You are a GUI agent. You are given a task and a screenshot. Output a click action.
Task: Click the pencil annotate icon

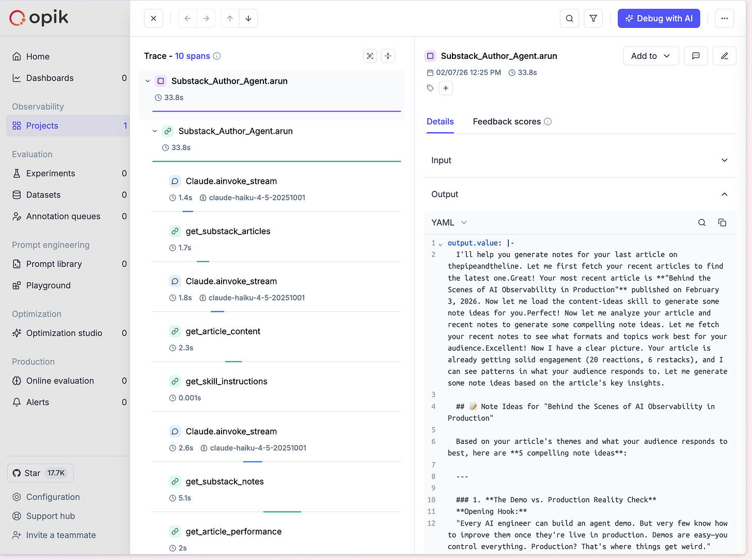(x=724, y=56)
